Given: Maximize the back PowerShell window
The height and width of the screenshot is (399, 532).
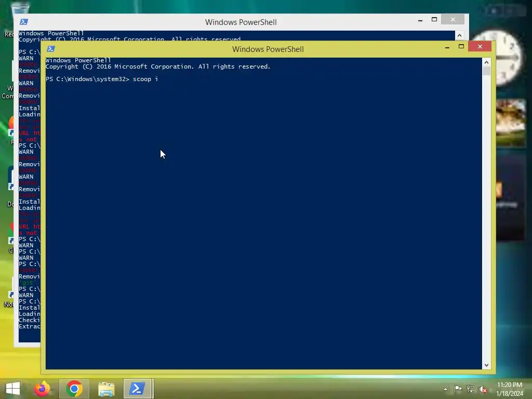Looking at the screenshot, I should 434,20.
